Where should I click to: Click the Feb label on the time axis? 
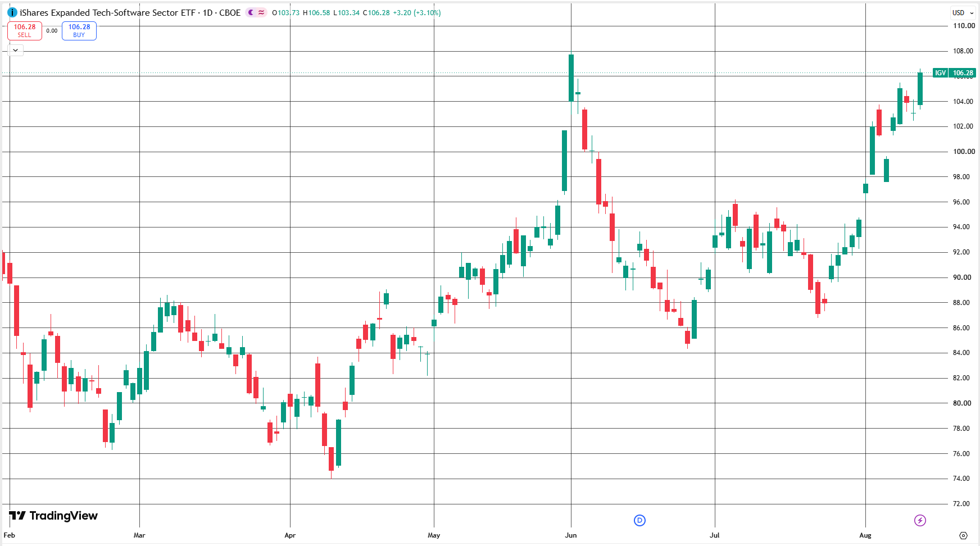click(x=10, y=535)
